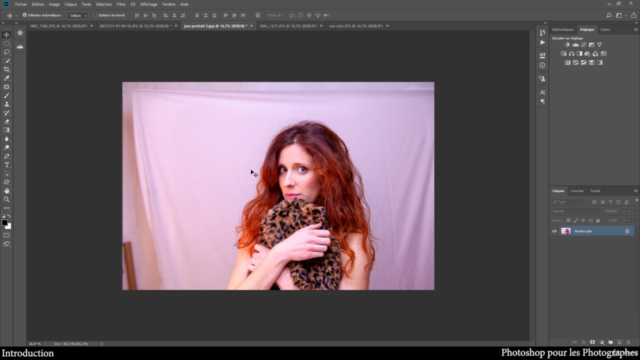Toggle Options de transf. checkbox

(x=95, y=16)
